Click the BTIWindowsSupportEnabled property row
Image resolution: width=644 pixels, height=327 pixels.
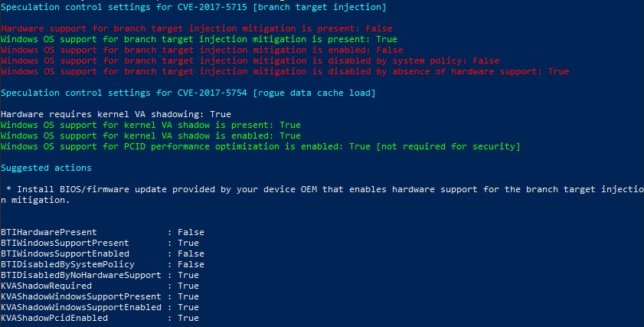tap(103, 253)
